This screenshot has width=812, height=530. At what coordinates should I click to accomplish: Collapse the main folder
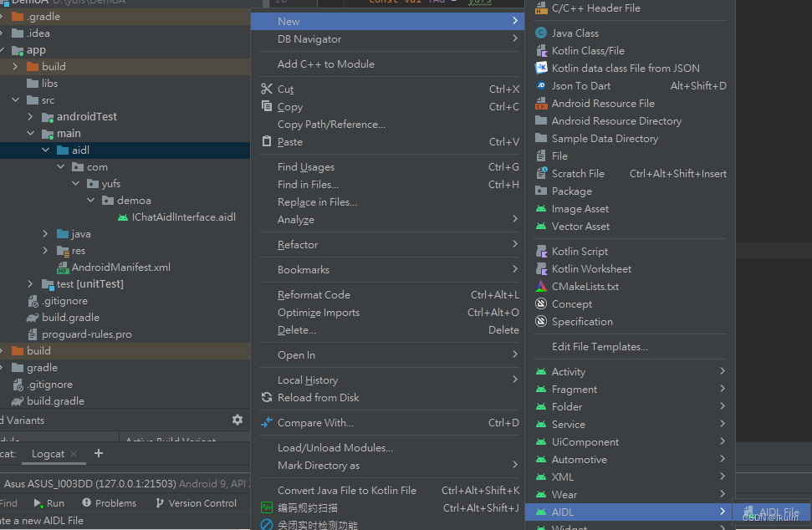(31, 134)
